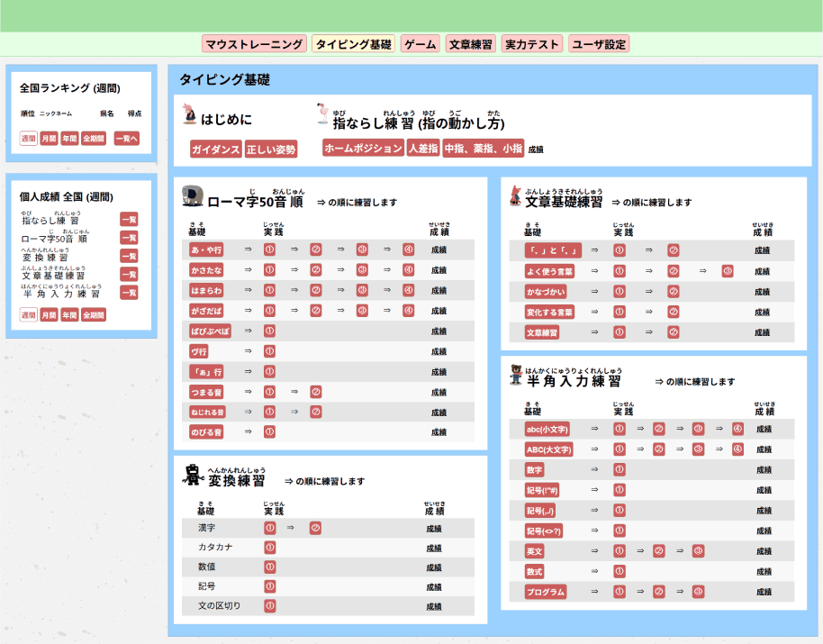Click the character icon beside 半角入力練習
Screen dimensions: 823x644
[515, 375]
